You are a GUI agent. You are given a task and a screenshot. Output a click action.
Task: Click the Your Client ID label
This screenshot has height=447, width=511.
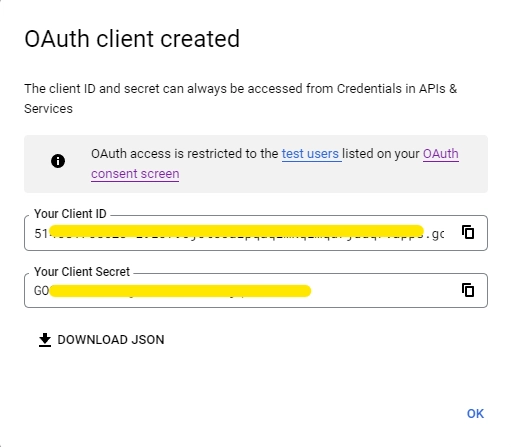click(70, 214)
